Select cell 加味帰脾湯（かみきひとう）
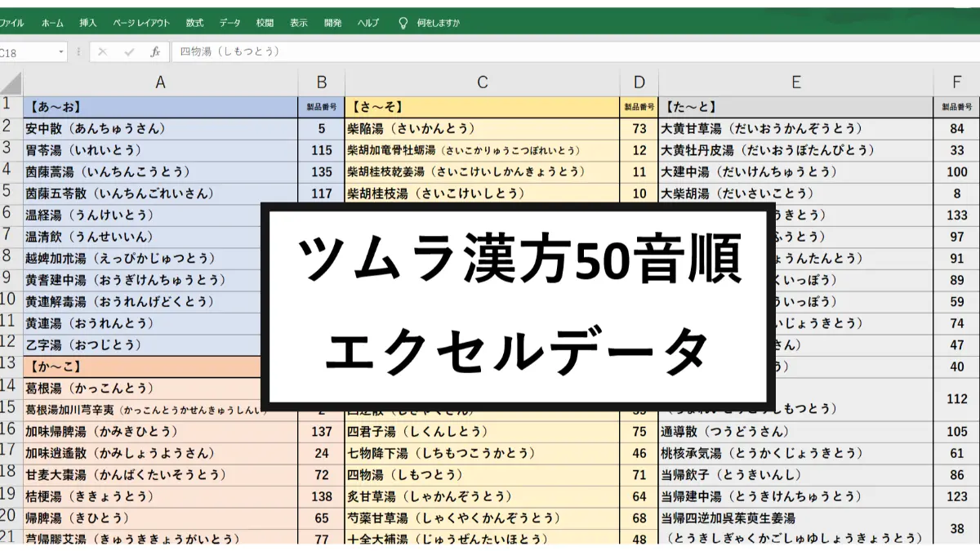 point(160,431)
